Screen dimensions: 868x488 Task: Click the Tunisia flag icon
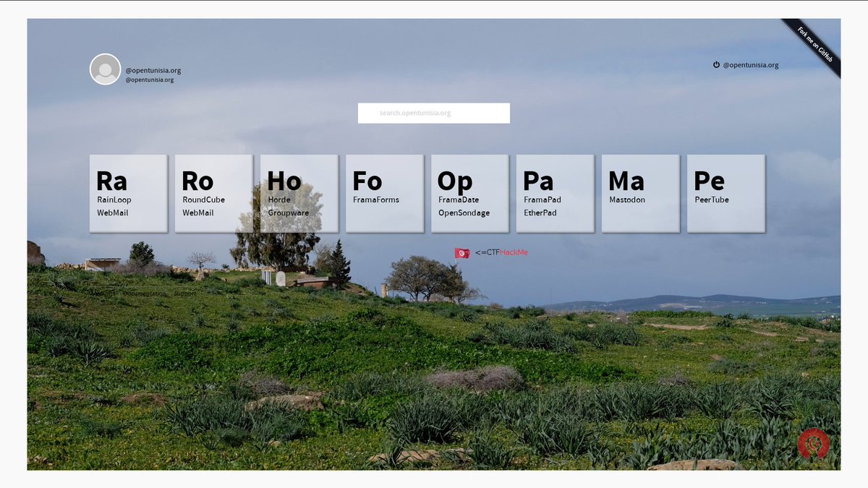(x=462, y=253)
